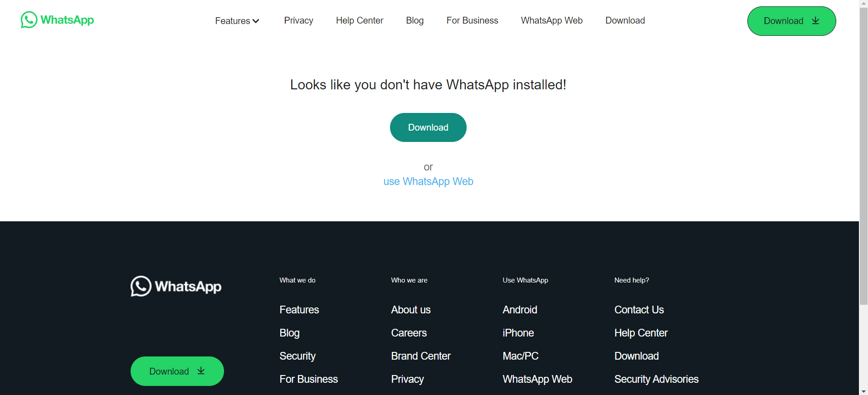
Task: Select Download text item in top navigation
Action: pyautogui.click(x=625, y=20)
